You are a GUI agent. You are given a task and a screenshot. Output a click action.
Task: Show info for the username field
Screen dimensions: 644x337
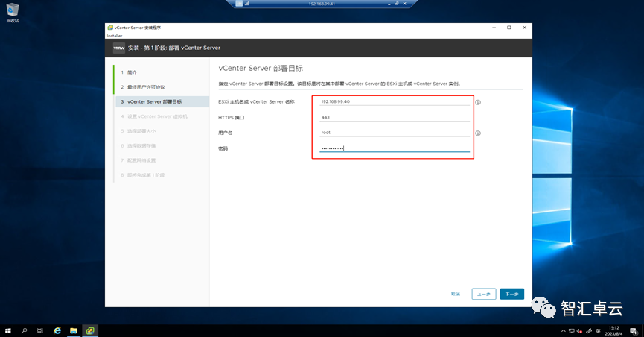[478, 133]
